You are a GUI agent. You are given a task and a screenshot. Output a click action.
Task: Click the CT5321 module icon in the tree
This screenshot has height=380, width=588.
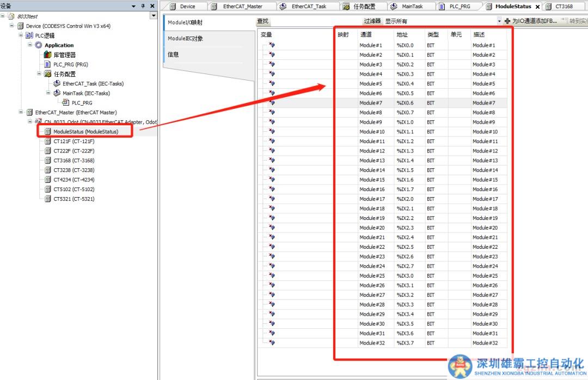48,199
